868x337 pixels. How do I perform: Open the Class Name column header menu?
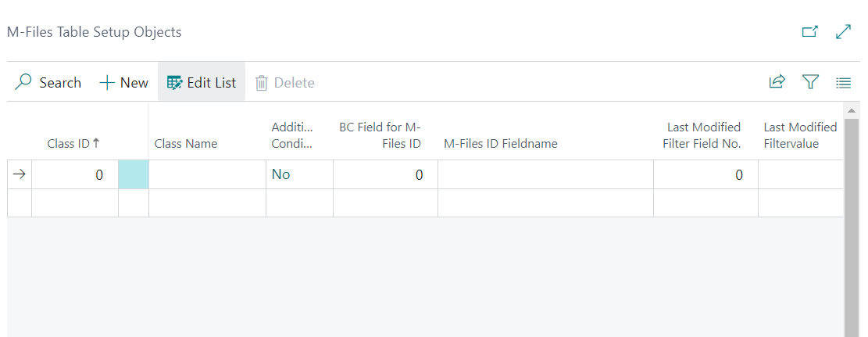point(186,144)
